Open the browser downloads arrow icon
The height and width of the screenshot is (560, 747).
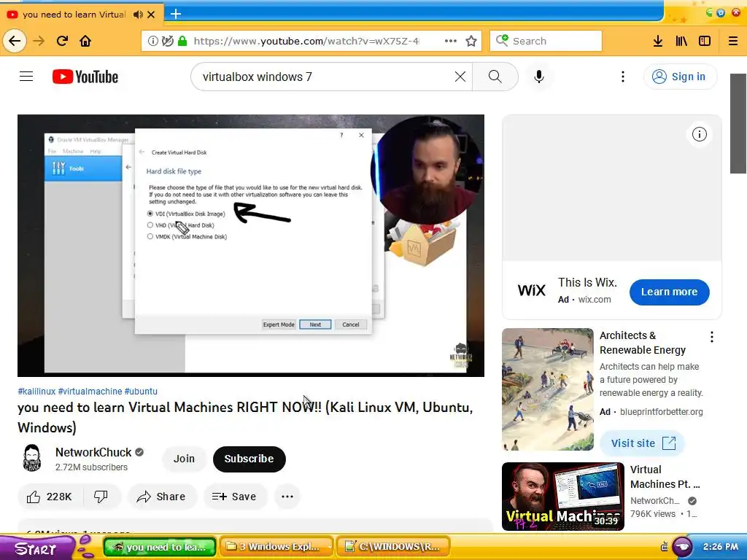658,41
